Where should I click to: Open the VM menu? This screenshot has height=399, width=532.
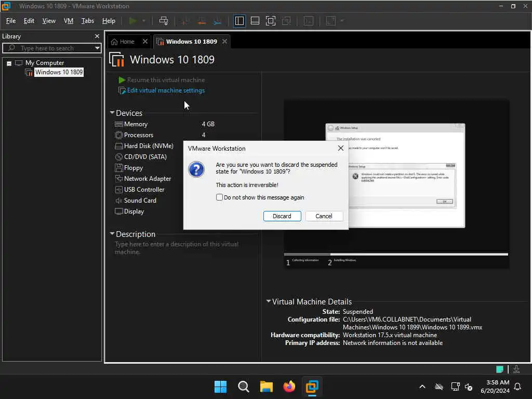(x=69, y=21)
